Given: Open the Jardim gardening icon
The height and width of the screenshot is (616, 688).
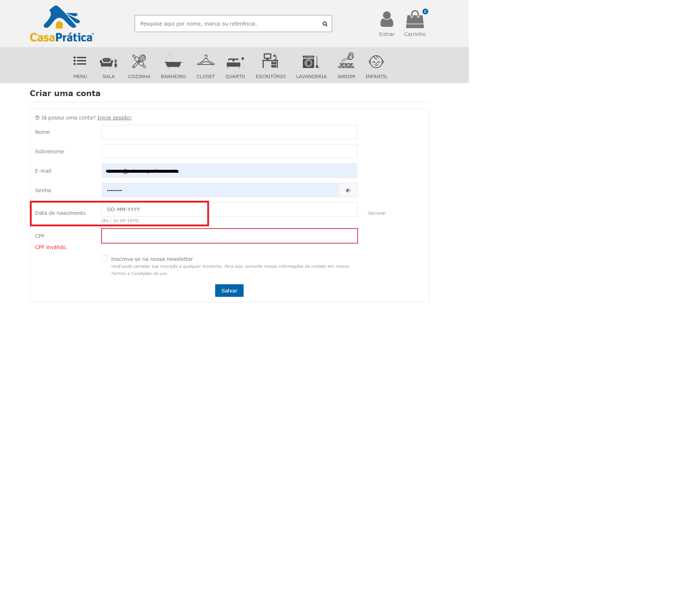Looking at the screenshot, I should [x=346, y=60].
